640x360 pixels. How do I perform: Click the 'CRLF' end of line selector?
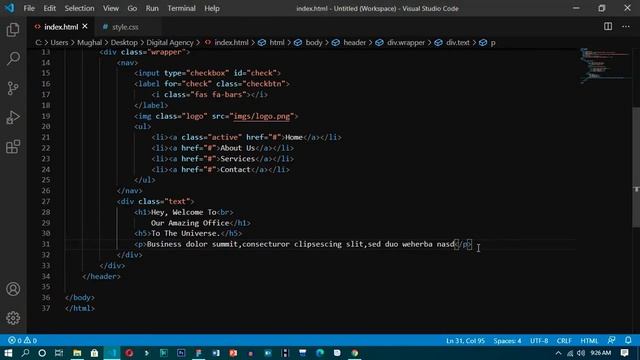564,340
